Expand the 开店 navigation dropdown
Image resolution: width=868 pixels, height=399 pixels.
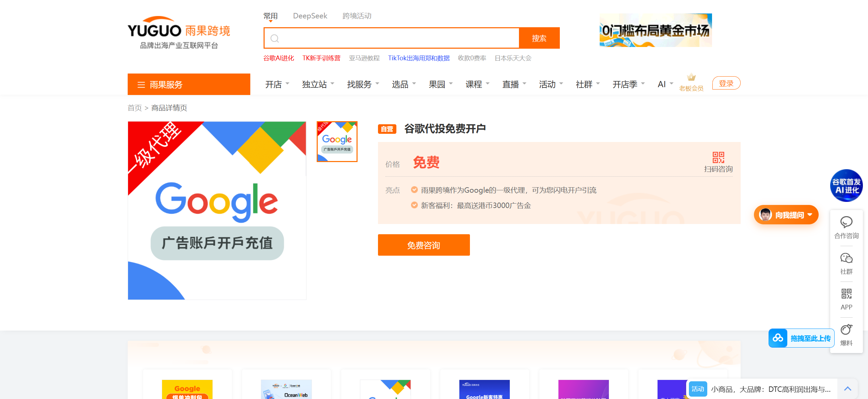[x=278, y=84]
